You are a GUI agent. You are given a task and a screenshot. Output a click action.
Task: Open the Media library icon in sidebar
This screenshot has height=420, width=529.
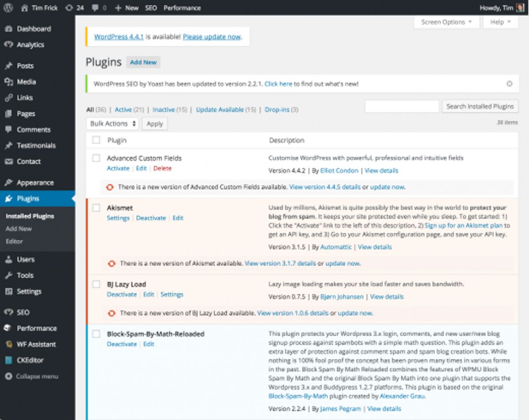tap(8, 82)
